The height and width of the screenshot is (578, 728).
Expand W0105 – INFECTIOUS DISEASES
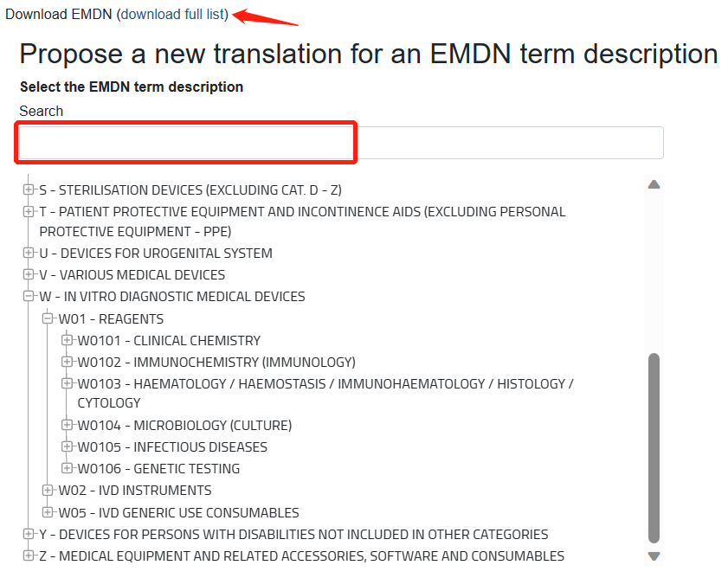click(68, 446)
